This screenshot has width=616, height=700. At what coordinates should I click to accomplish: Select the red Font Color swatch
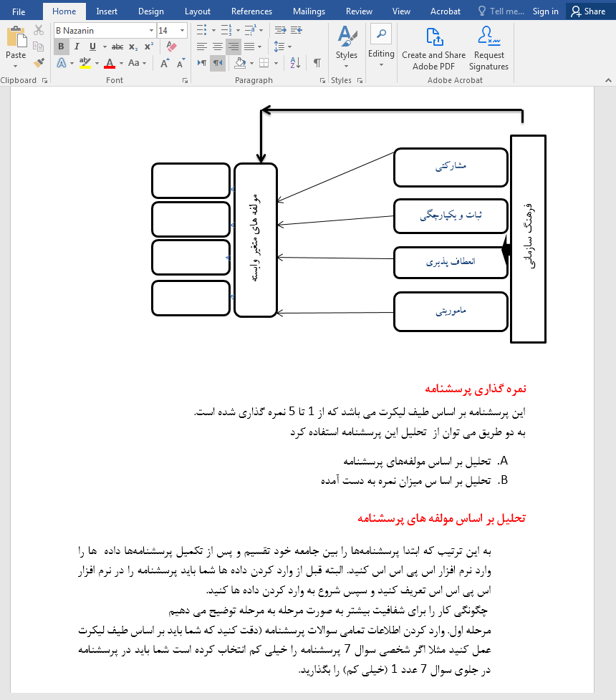[x=110, y=62]
